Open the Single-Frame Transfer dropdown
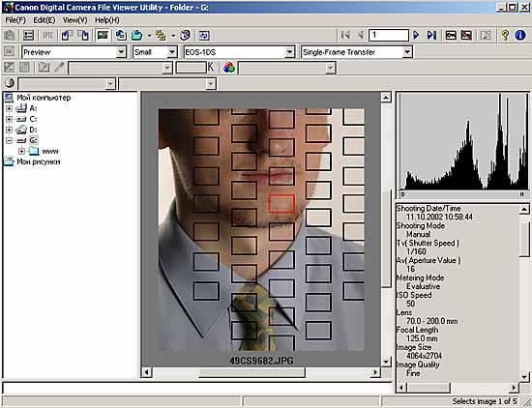The width and height of the screenshot is (532, 408). coord(407,52)
